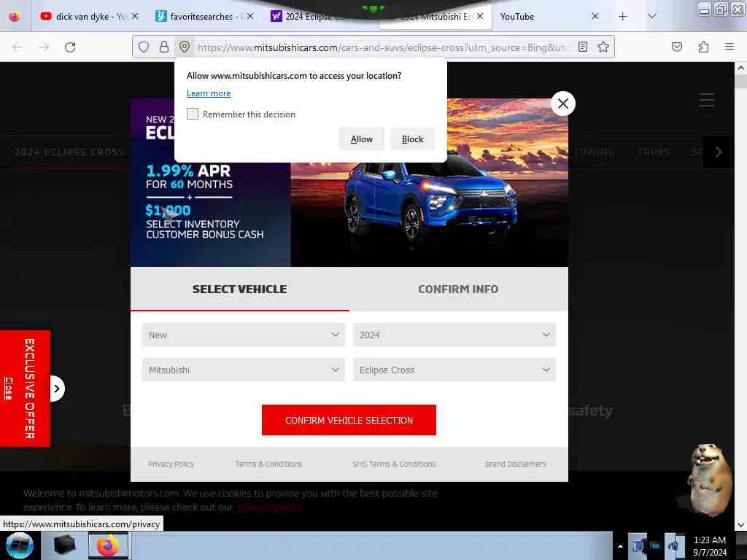Screen dimensions: 747x560
Task: Open the Eclipse Cross model dropdown
Action: click(x=454, y=370)
